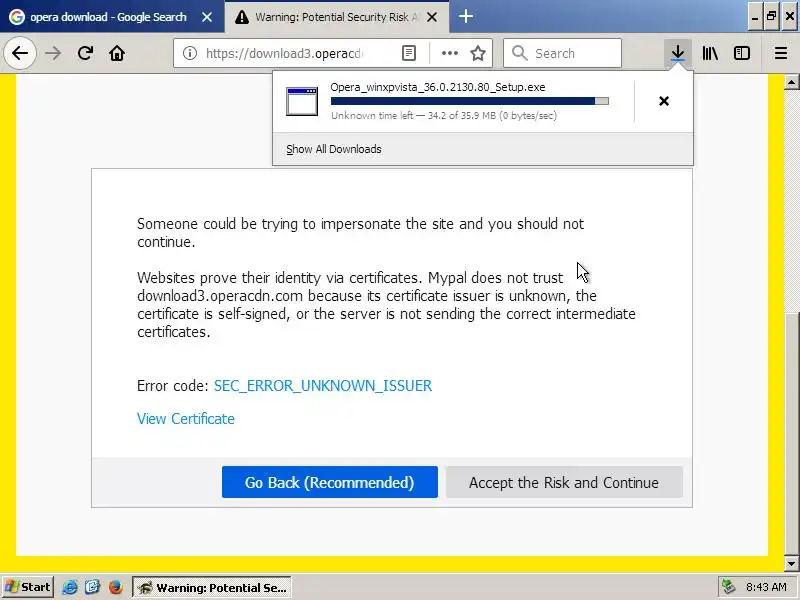Click the Show Desktop quick launch icon
800x600 pixels.
[x=93, y=587]
